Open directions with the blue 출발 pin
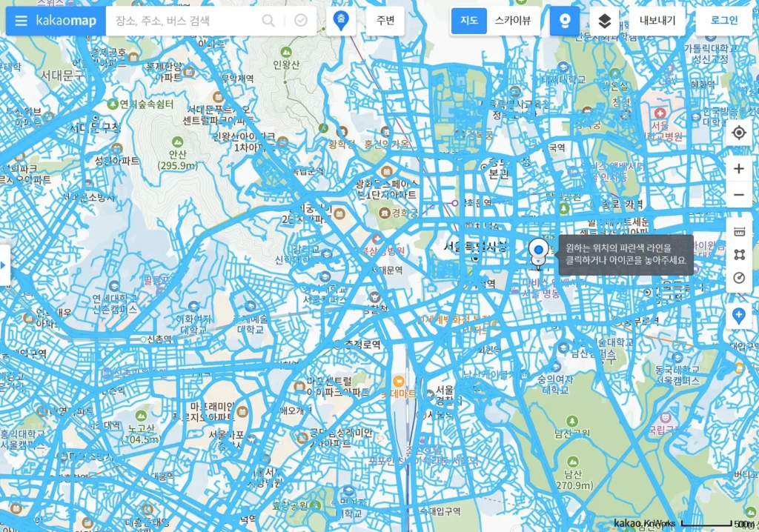The height and width of the screenshot is (532, 759). coord(341,21)
